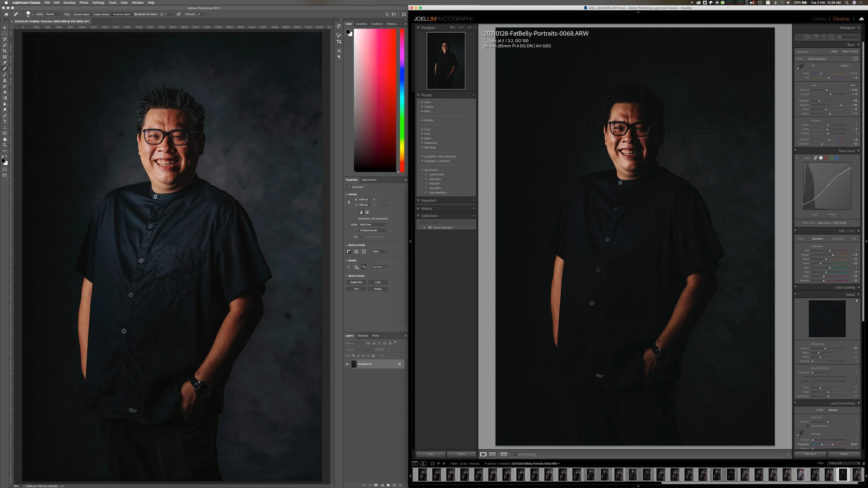
Task: Click the Image Size quick action button
Action: pyautogui.click(x=356, y=282)
